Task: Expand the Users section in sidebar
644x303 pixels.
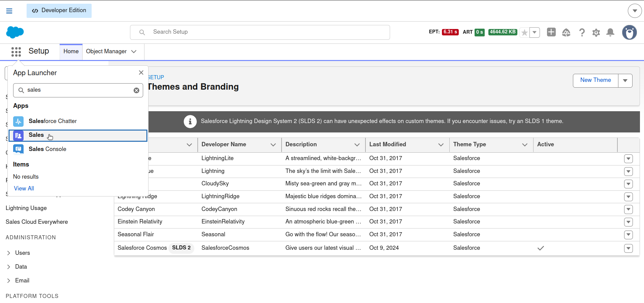Action: coord(9,253)
